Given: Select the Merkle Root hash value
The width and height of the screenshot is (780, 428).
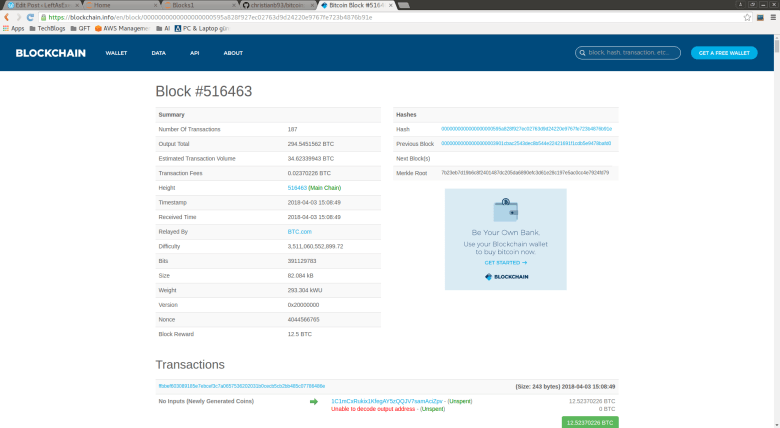Looking at the screenshot, I should [525, 173].
